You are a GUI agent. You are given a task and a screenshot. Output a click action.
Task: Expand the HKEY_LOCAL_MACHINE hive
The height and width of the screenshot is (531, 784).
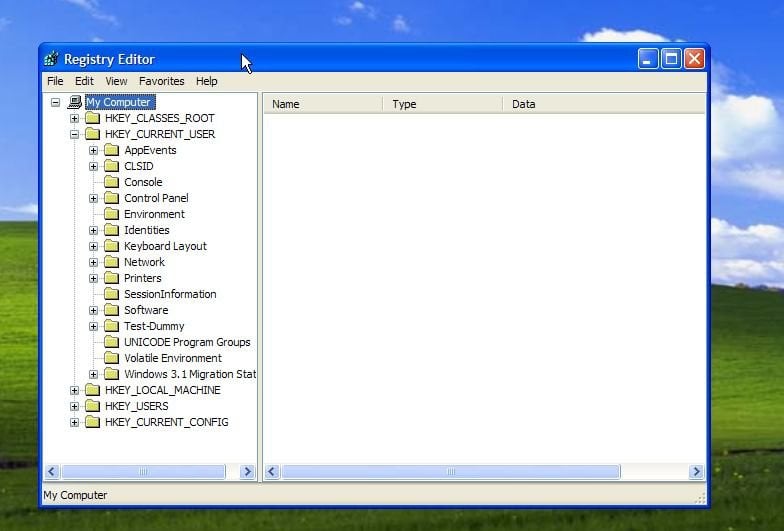pyautogui.click(x=74, y=390)
